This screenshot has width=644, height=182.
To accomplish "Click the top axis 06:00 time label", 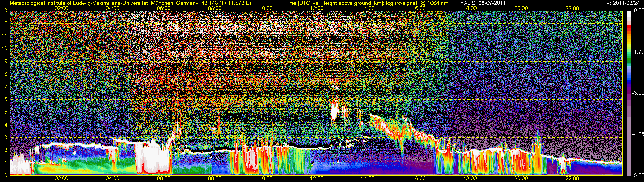I will pos(164,8).
